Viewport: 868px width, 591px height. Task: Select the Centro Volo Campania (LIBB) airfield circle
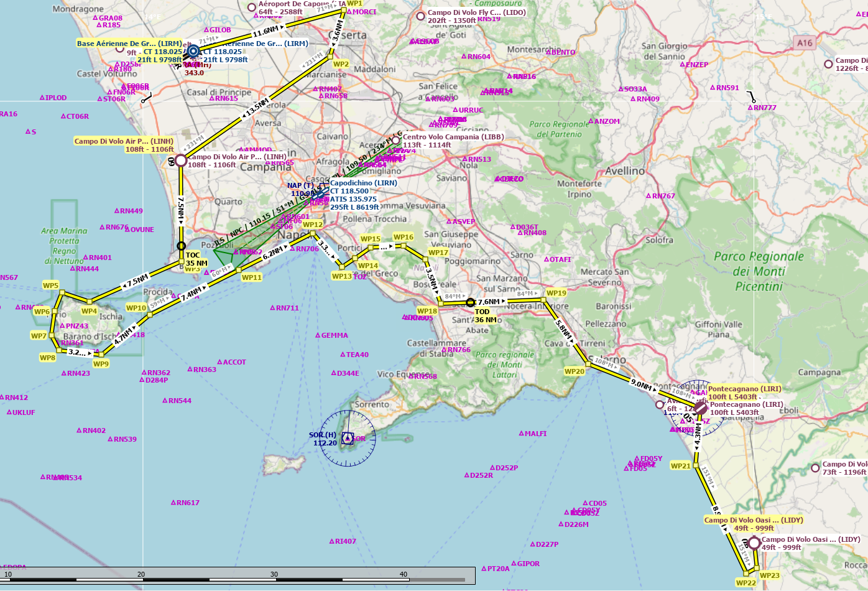coord(396,141)
